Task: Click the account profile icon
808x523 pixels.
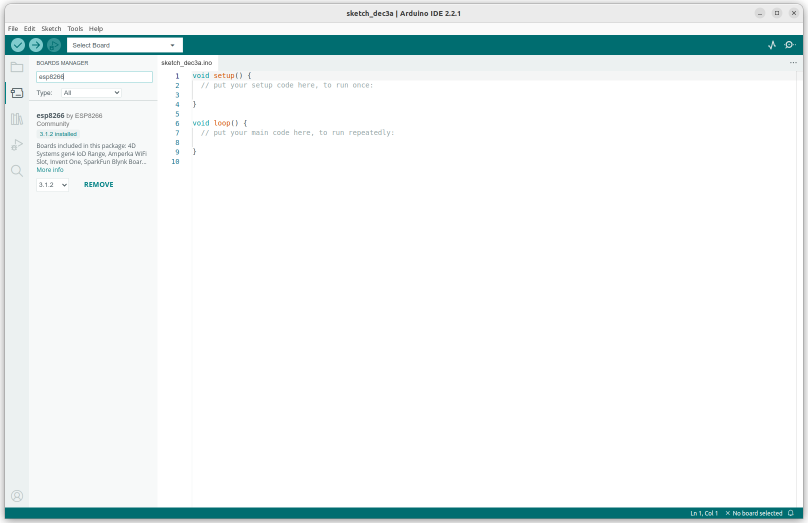Action: pos(16,495)
